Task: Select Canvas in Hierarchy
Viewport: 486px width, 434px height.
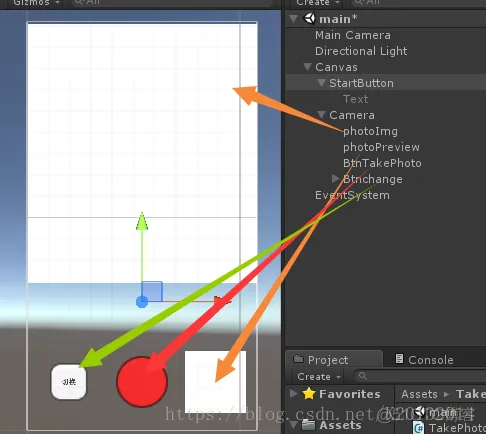Action: click(336, 67)
